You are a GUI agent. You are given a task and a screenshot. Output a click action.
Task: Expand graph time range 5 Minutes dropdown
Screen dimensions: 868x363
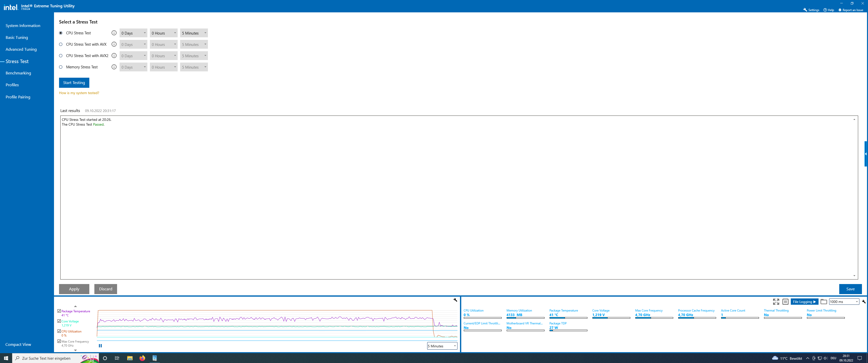pyautogui.click(x=442, y=346)
